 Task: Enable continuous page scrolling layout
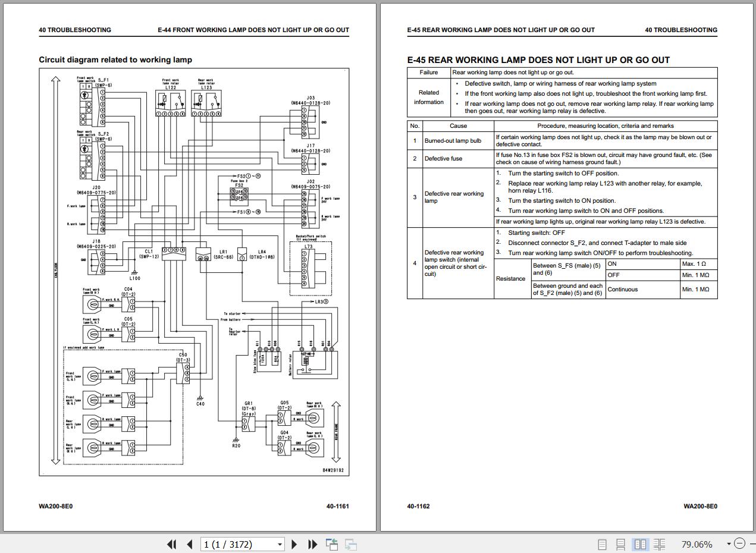pos(620,544)
